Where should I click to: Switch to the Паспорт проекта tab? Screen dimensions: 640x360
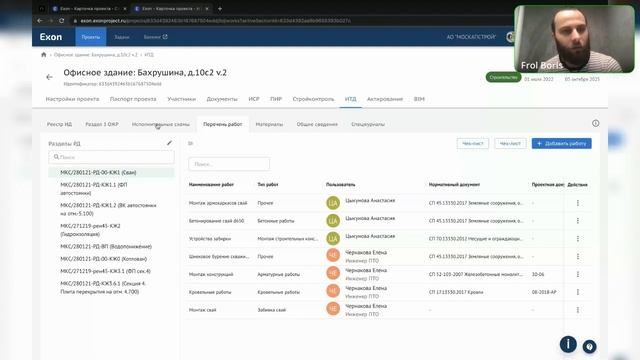coord(133,99)
